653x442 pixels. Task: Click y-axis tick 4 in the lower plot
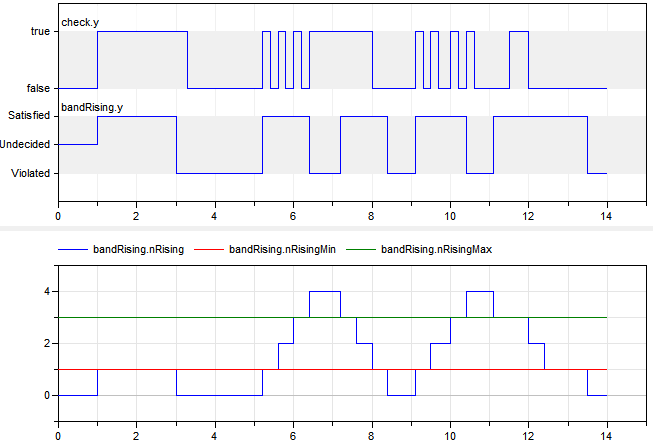point(46,292)
